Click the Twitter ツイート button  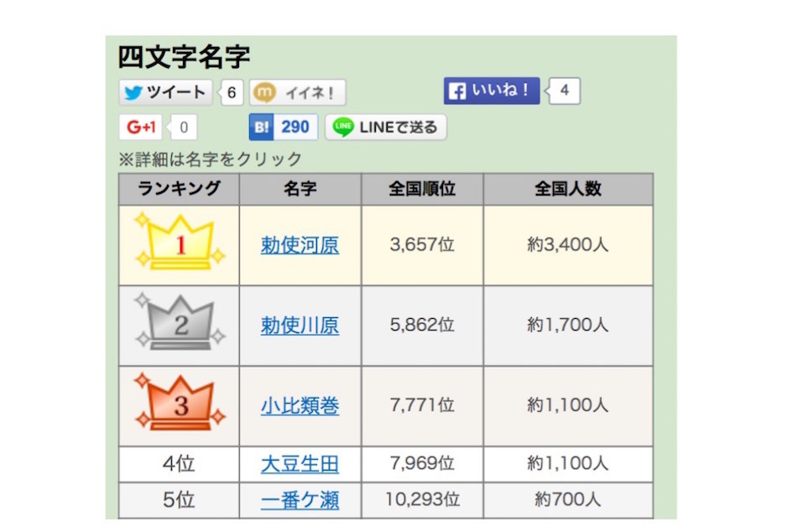[x=165, y=91]
